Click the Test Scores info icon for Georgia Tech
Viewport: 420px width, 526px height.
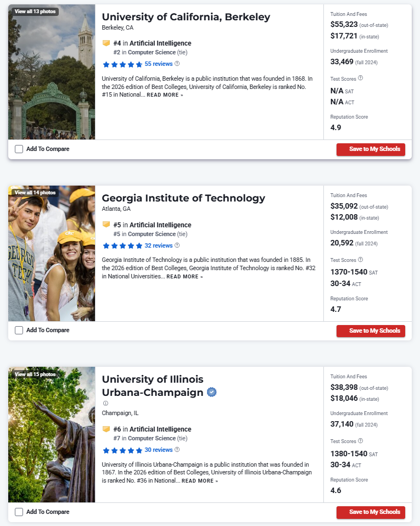click(360, 260)
